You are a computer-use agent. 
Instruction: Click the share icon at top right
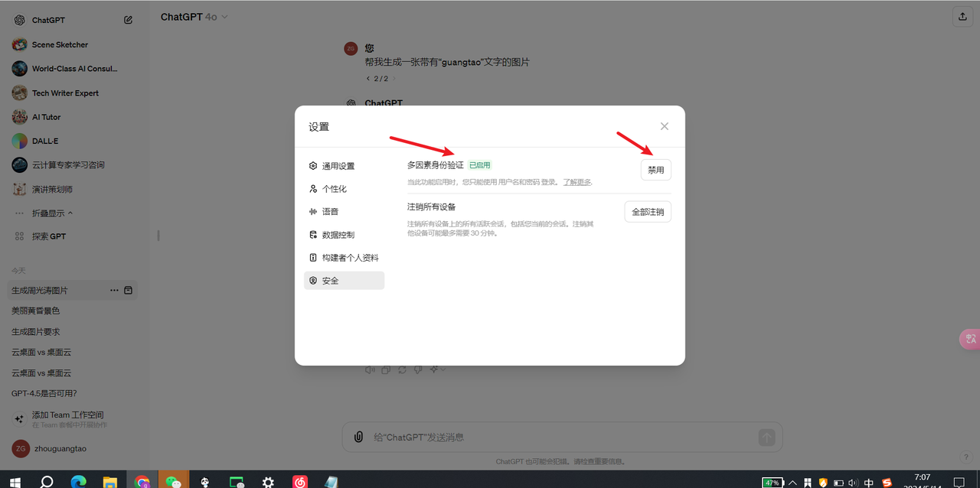click(962, 16)
